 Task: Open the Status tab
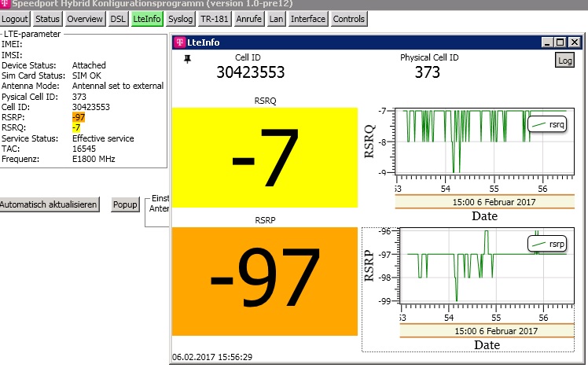click(x=47, y=19)
